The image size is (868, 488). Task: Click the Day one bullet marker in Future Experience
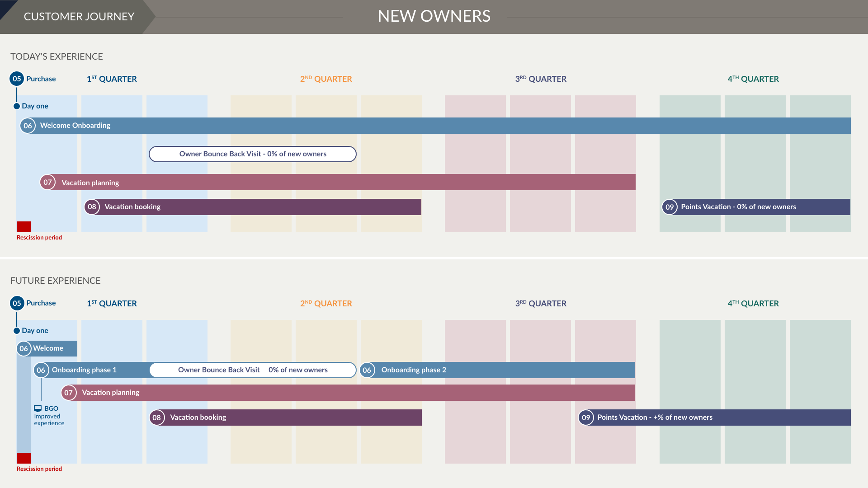tap(17, 330)
